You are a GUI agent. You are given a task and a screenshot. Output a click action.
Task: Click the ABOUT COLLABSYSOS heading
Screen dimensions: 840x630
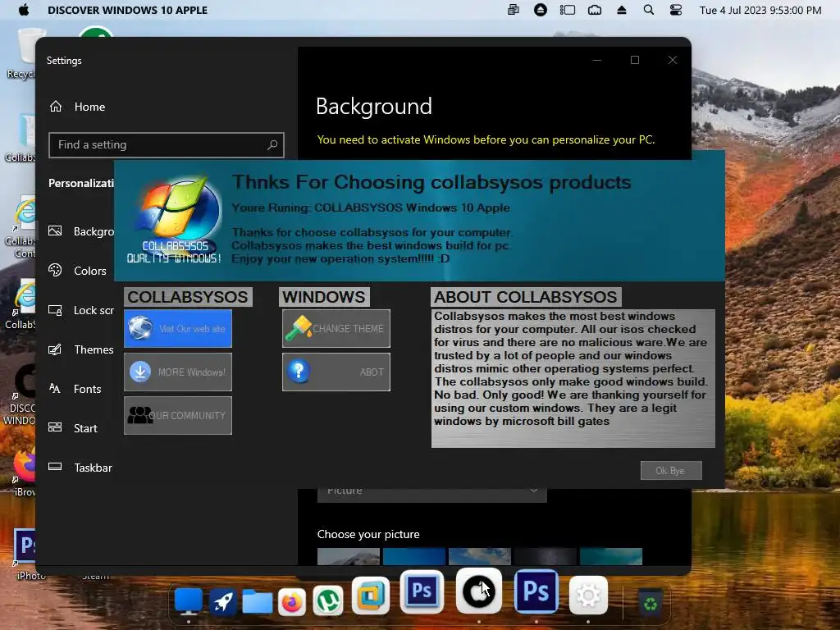(526, 297)
